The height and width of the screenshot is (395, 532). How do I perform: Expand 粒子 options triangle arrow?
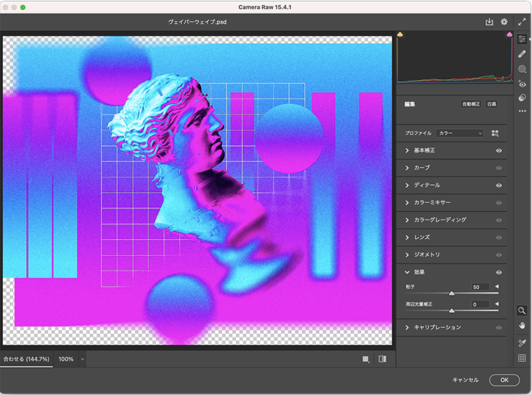point(497,286)
